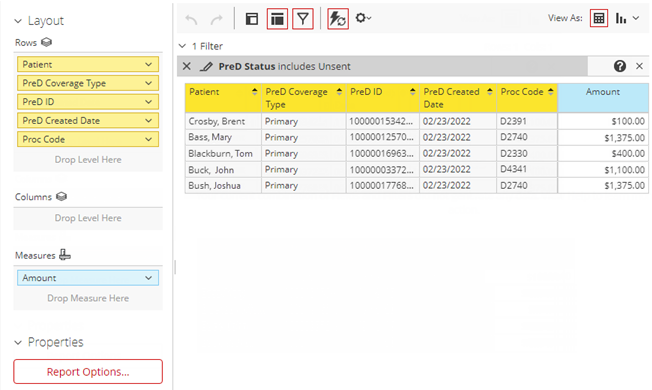This screenshot has width=652, height=390.
Task: Switch to table view icon
Action: [599, 18]
